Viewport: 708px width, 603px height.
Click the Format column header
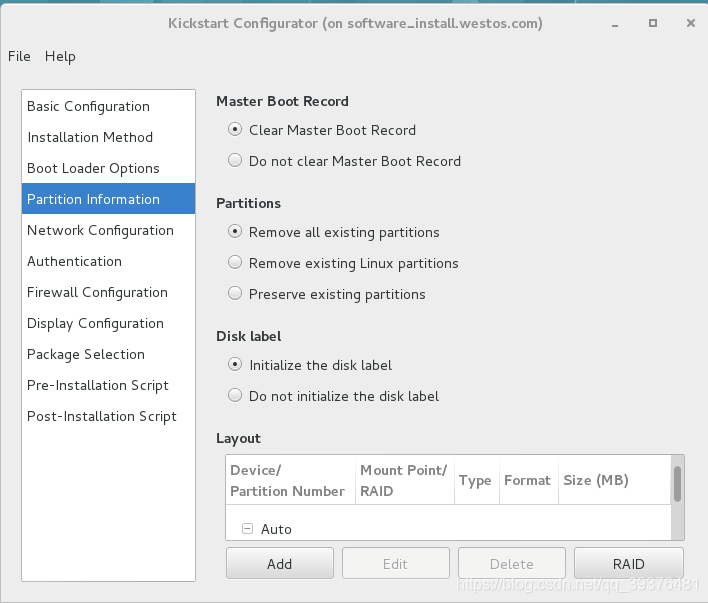click(529, 480)
